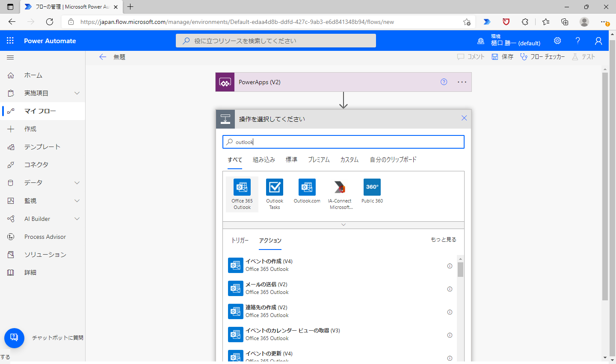Switch to 標準 tab
This screenshot has height=364, width=616.
[x=292, y=160]
